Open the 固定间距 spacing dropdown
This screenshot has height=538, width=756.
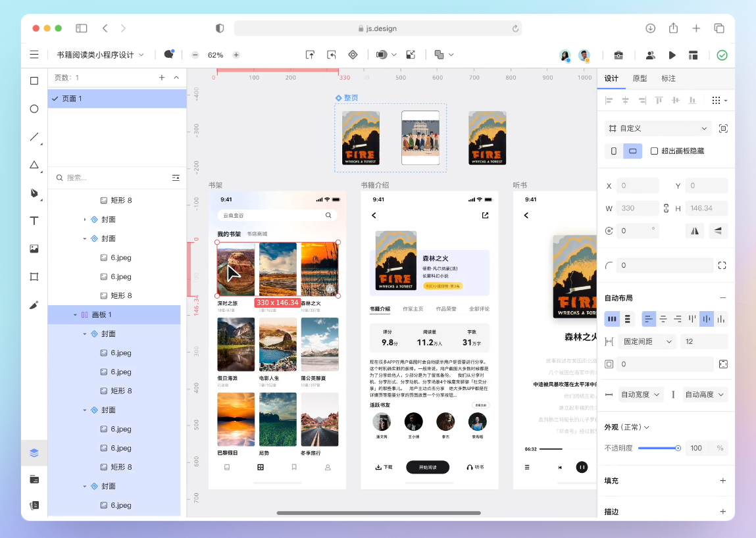(x=647, y=341)
